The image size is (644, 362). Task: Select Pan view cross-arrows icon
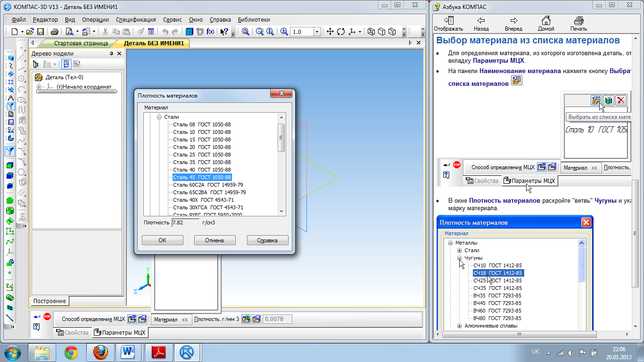coord(330,32)
